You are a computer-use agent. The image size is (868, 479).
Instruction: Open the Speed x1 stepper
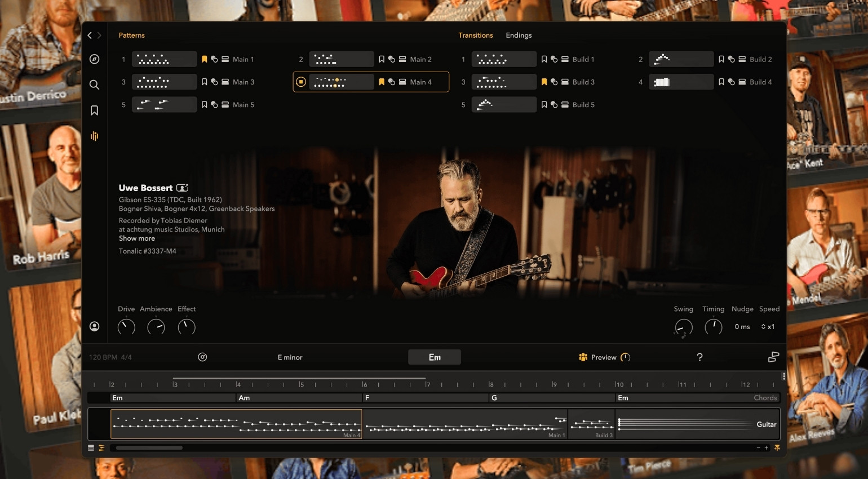click(x=767, y=327)
